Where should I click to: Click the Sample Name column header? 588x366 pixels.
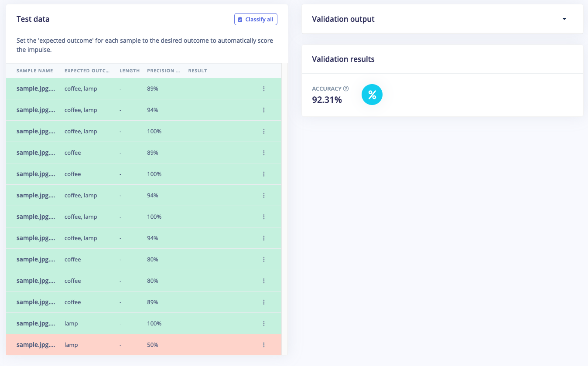[x=35, y=71]
